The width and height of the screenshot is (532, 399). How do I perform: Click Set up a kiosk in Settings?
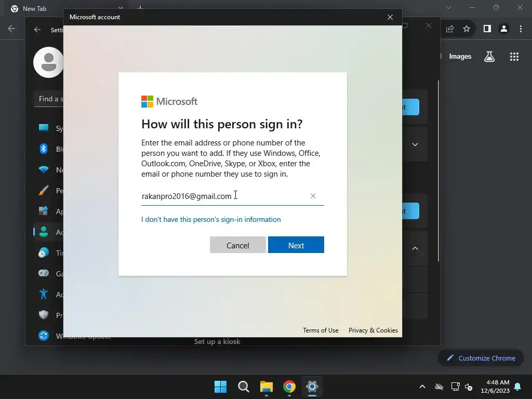click(x=217, y=341)
